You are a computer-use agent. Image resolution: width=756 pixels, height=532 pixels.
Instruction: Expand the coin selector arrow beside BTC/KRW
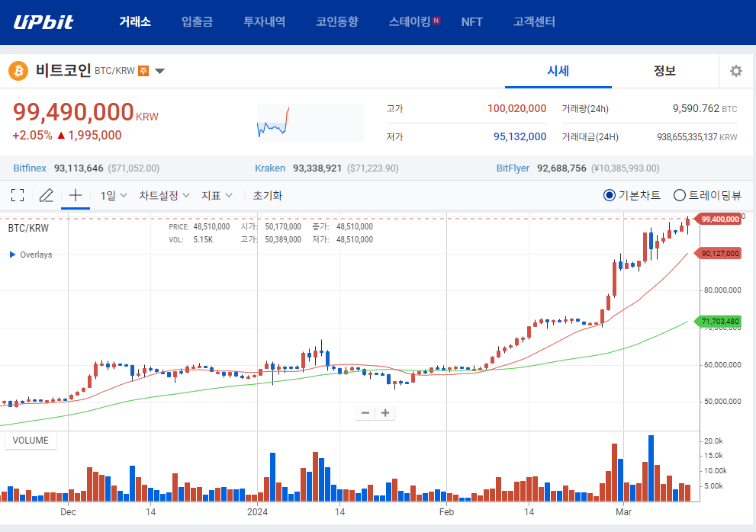(159, 72)
